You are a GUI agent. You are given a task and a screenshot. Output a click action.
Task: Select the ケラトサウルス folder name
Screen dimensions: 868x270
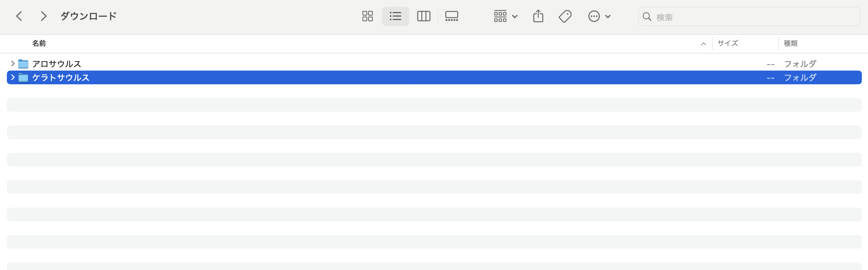[61, 78]
